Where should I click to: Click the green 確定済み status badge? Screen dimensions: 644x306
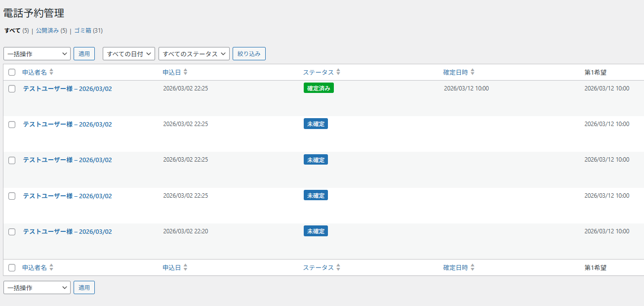point(319,88)
